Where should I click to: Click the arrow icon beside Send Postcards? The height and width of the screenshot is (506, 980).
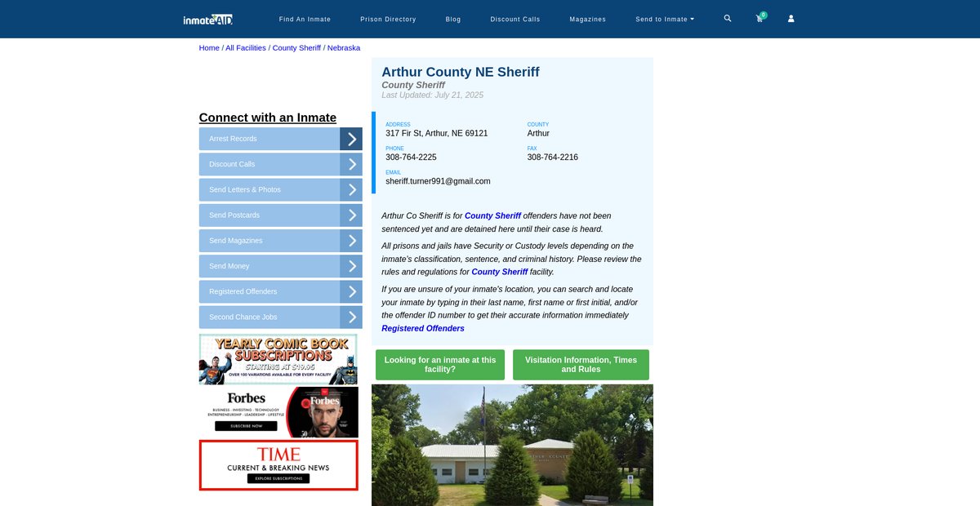[351, 215]
